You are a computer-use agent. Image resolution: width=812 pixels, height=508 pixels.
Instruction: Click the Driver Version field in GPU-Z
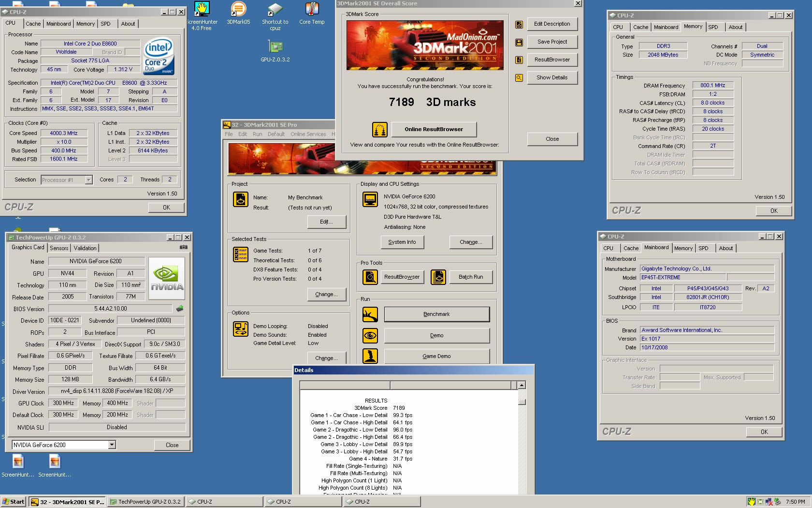click(x=117, y=391)
